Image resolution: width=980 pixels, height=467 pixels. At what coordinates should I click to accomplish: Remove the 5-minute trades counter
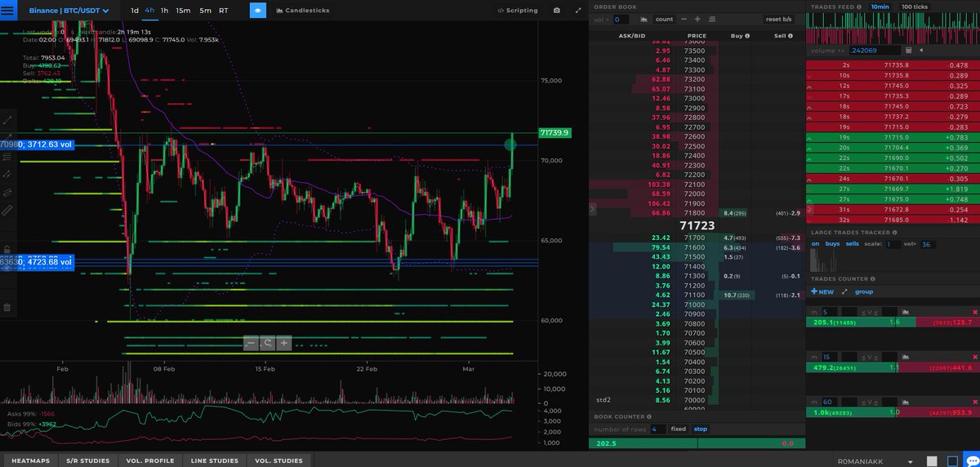tap(974, 312)
